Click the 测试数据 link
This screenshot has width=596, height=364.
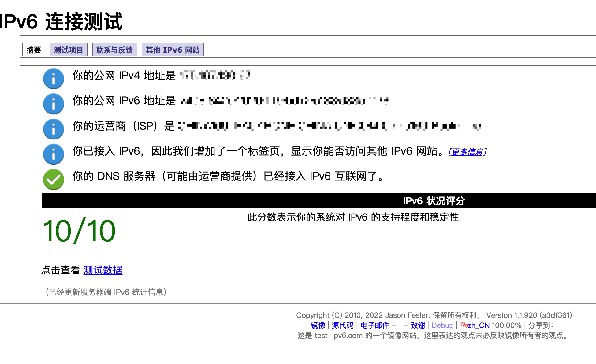click(103, 270)
